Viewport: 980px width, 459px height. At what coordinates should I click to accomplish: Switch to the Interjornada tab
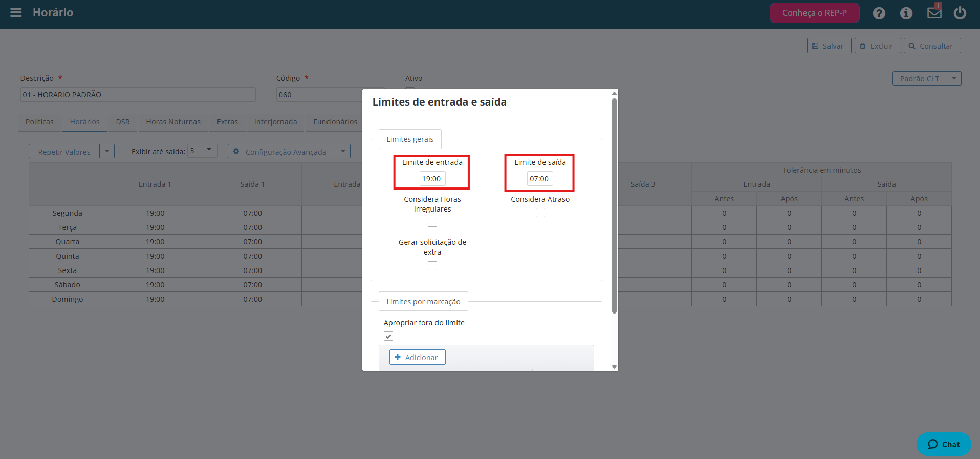[275, 122]
